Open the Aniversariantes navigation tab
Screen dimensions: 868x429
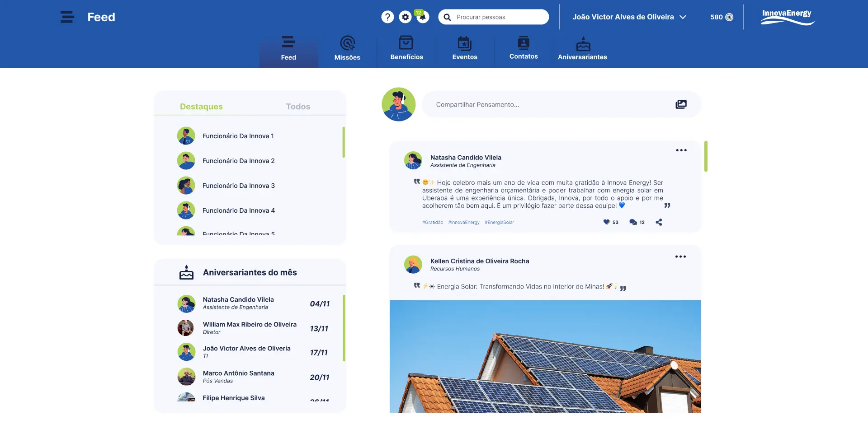582,48
